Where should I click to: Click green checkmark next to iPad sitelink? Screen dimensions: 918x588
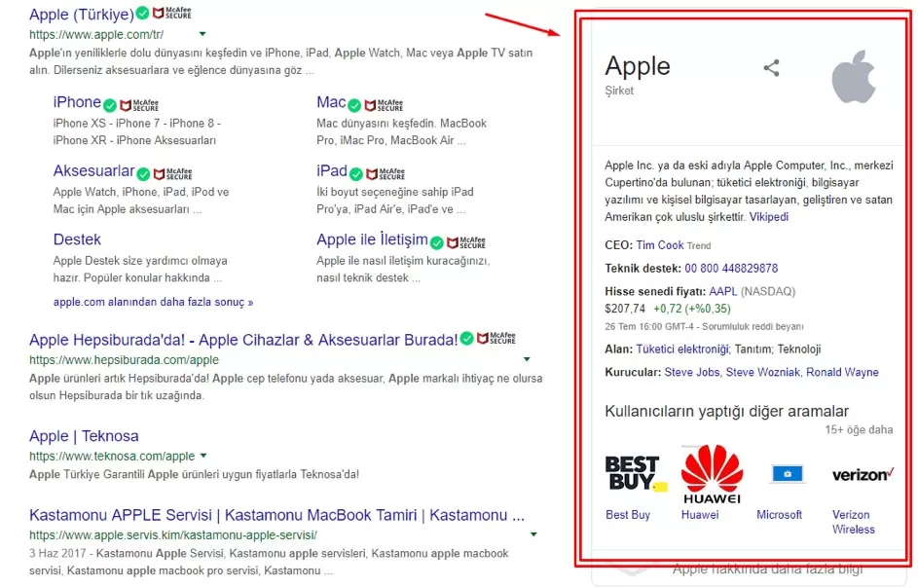356,174
